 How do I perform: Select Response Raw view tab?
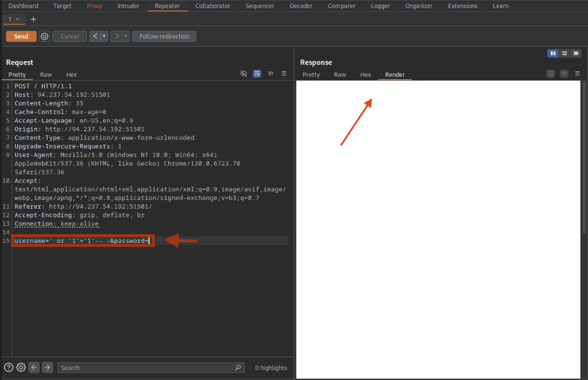pyautogui.click(x=340, y=74)
